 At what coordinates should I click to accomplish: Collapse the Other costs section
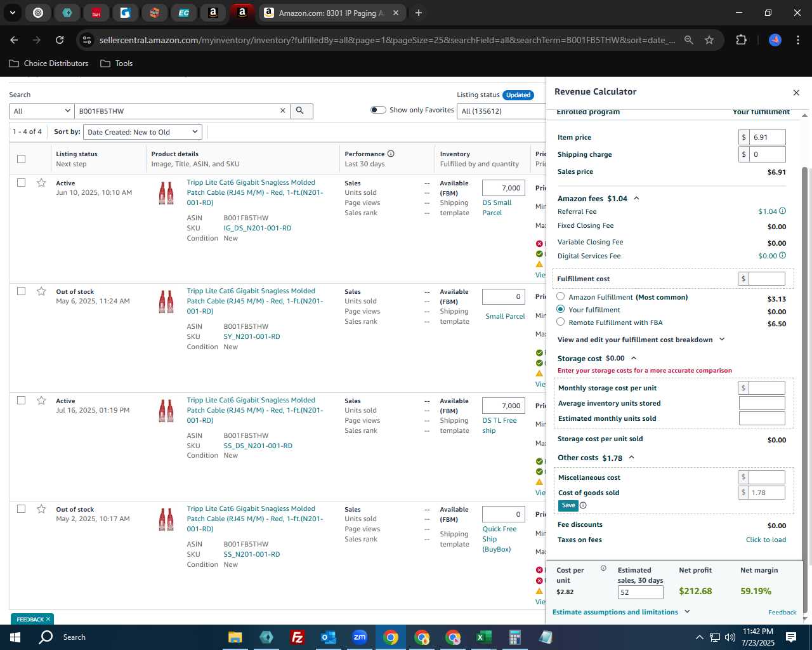tap(631, 458)
